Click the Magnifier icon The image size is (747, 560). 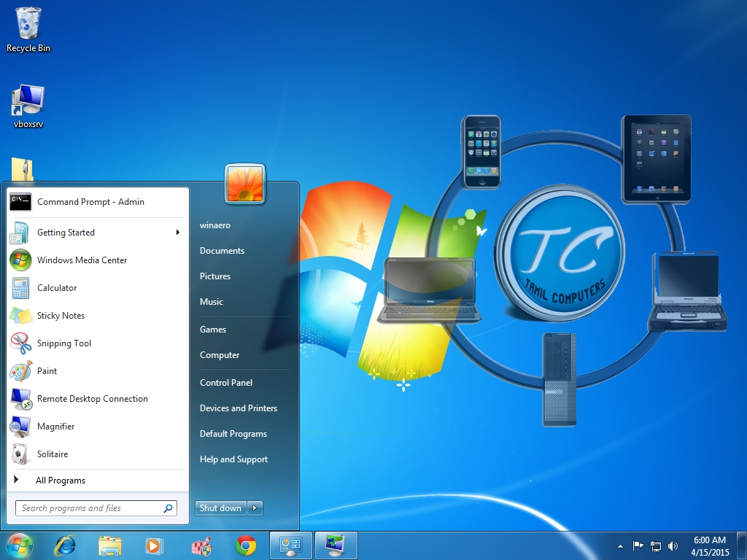pyautogui.click(x=20, y=427)
